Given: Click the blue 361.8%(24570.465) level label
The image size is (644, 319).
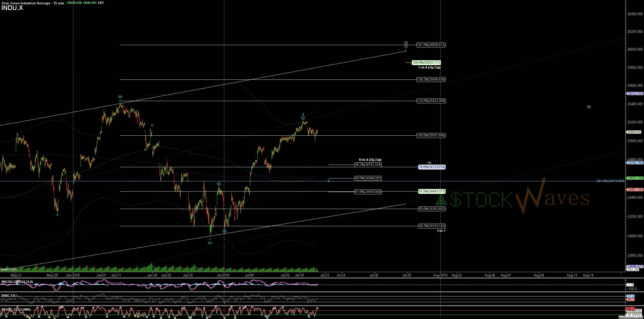Looking at the screenshot, I should coord(610,181).
